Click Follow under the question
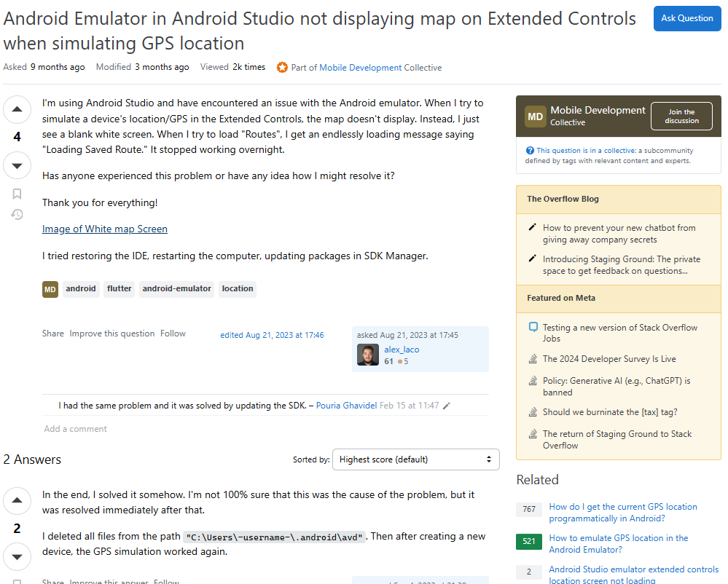The image size is (728, 584). 173,334
